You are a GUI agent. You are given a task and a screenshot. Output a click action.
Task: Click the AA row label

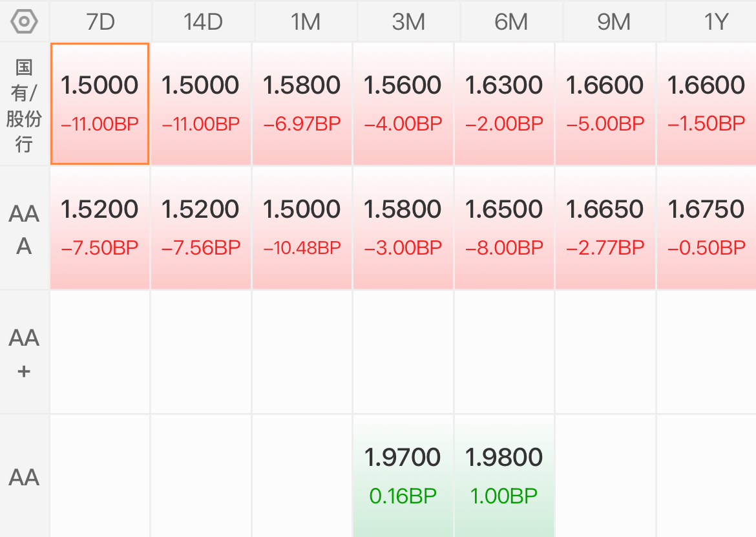tap(24, 476)
